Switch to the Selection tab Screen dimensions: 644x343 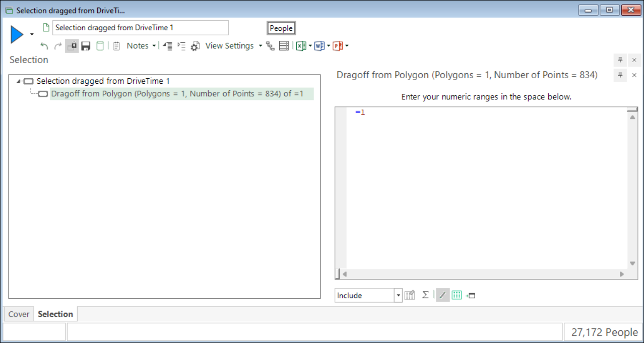click(x=55, y=314)
